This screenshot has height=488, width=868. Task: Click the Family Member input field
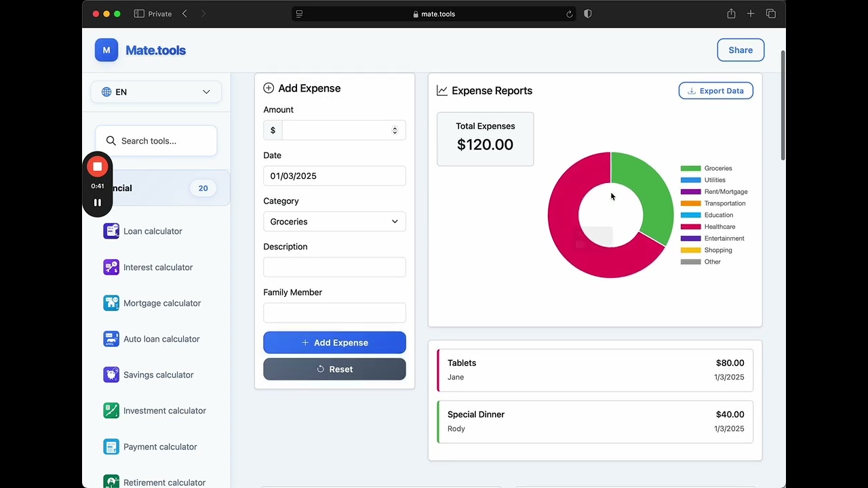coord(334,312)
